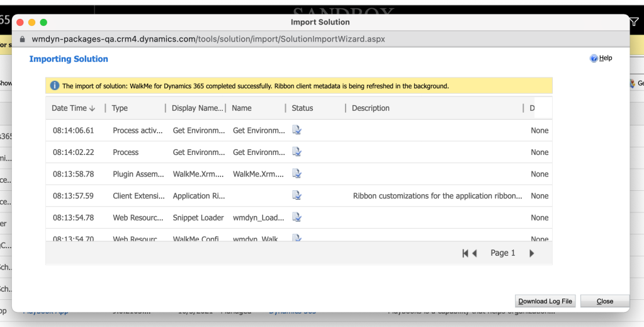This screenshot has height=327, width=644.
Task: Click status icon for 08:14:06.61 row
Action: pos(297,130)
